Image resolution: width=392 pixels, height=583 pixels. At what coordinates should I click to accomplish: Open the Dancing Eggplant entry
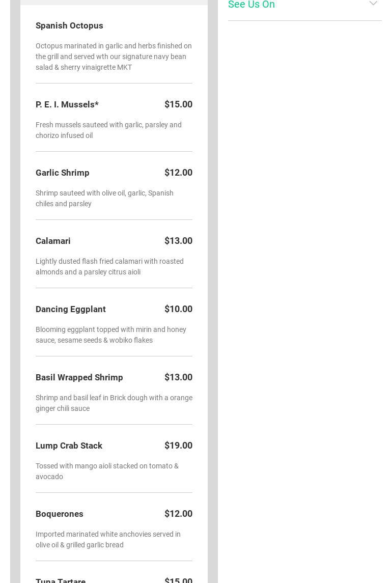pyautogui.click(x=71, y=309)
